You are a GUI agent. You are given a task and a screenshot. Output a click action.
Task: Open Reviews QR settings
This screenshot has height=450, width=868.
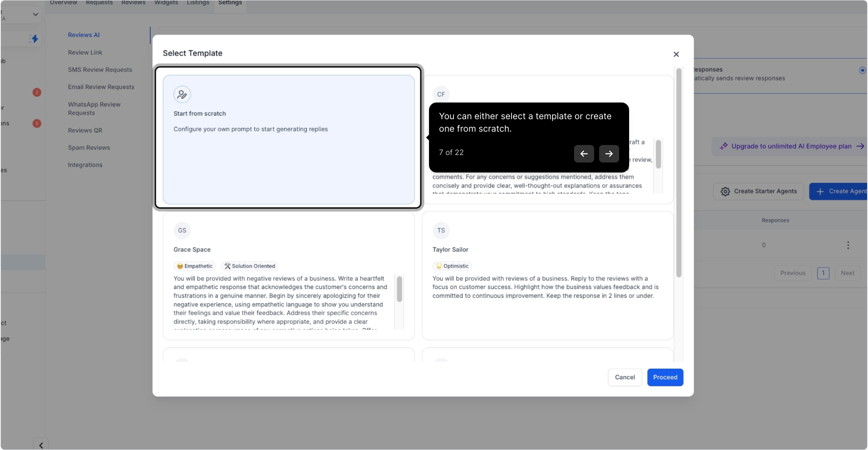click(85, 130)
